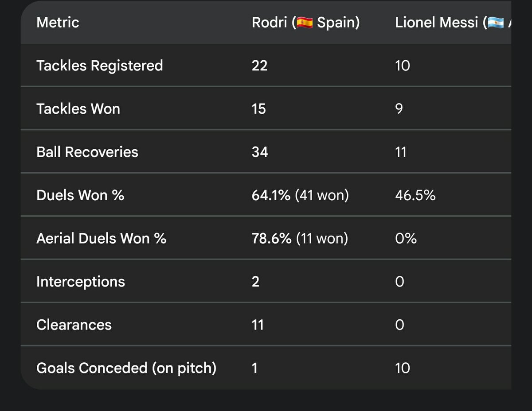Viewport: 532px width, 411px height.
Task: Click the Aerial Duels Won % label
Action: pyautogui.click(x=101, y=238)
